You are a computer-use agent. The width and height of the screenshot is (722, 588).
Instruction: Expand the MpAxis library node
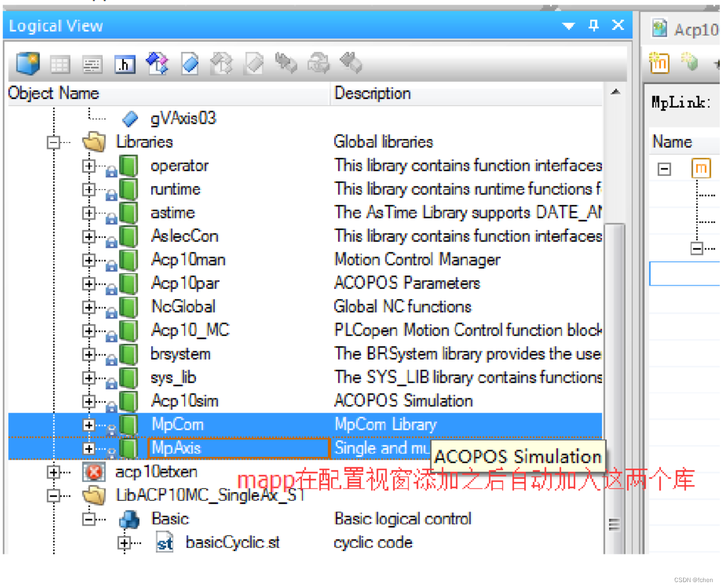point(89,449)
